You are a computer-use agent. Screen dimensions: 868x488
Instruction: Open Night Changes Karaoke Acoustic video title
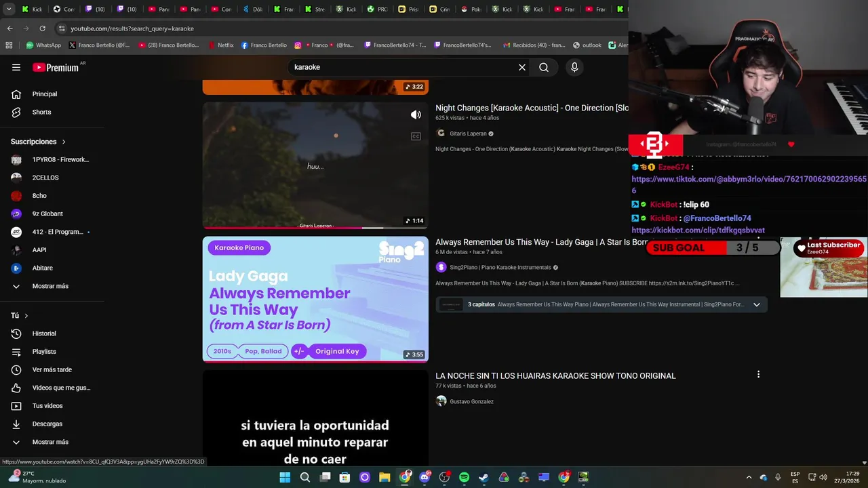[x=532, y=108]
